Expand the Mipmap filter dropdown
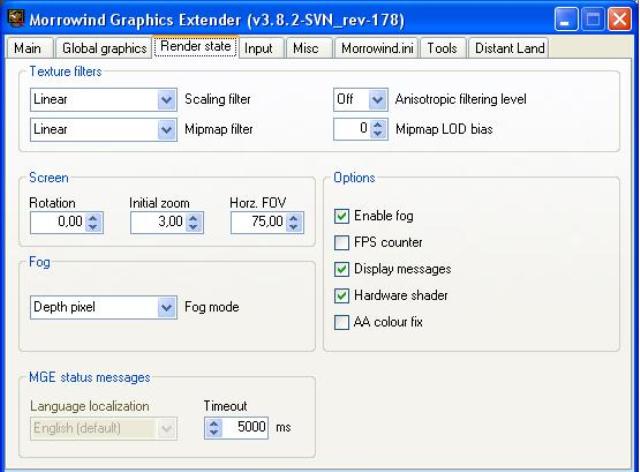The width and height of the screenshot is (640, 472). click(x=166, y=128)
